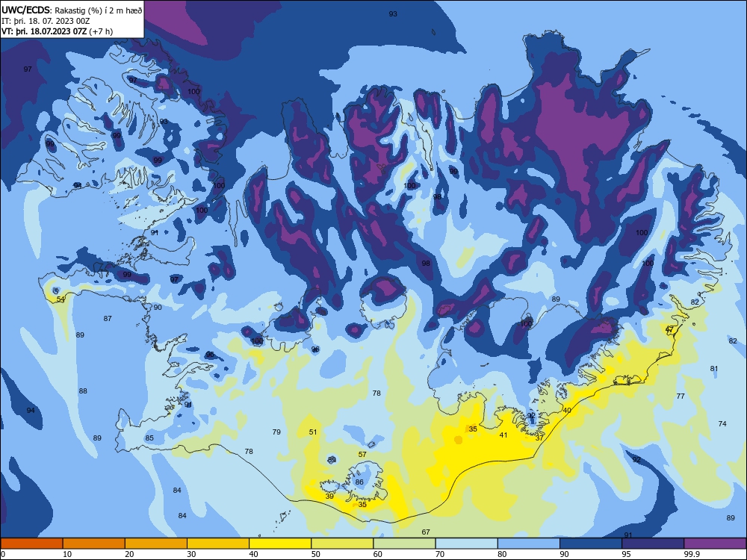Click the humidity value '67' on the map
This screenshot has width=747, height=560.
[x=426, y=532]
